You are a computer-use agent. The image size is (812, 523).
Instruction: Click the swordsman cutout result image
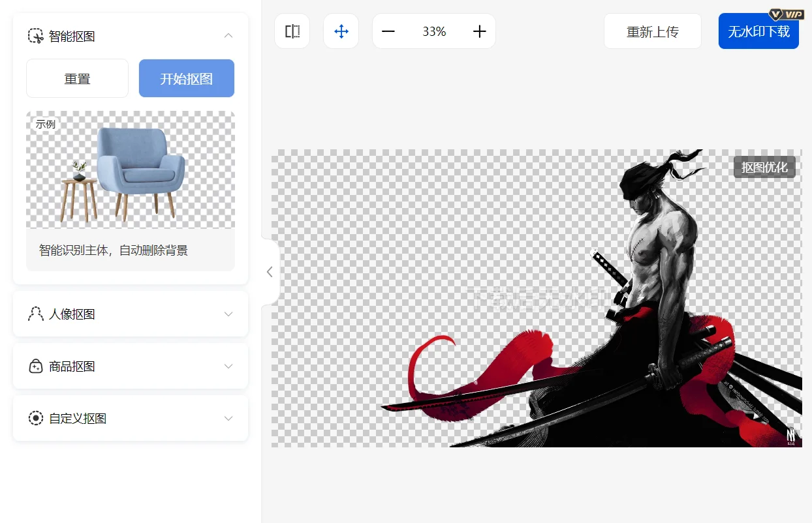point(537,298)
